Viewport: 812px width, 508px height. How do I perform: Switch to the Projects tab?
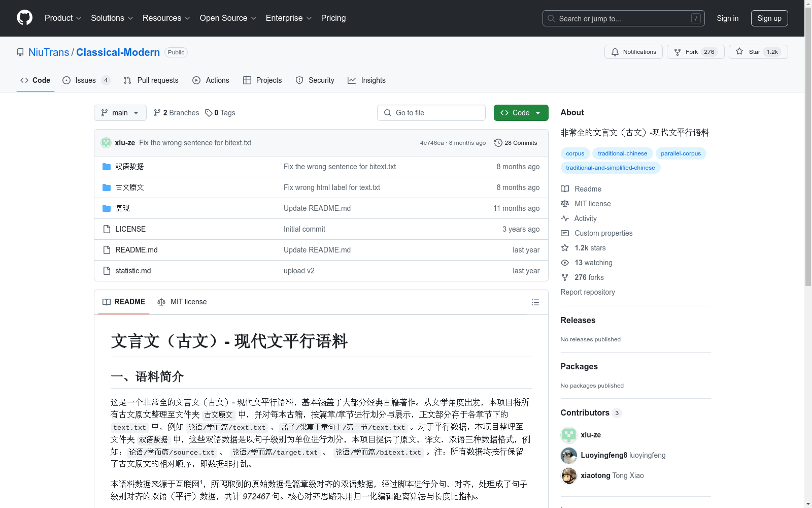[x=262, y=80]
